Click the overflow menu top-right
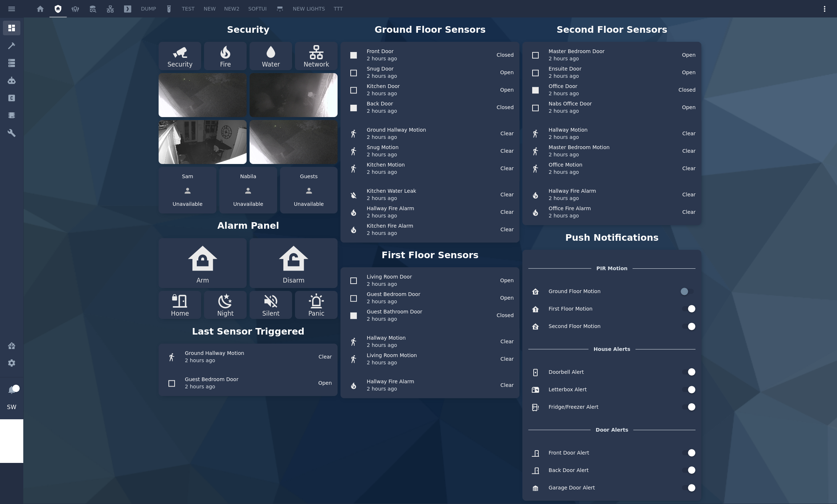The width and height of the screenshot is (837, 504). click(x=824, y=8)
